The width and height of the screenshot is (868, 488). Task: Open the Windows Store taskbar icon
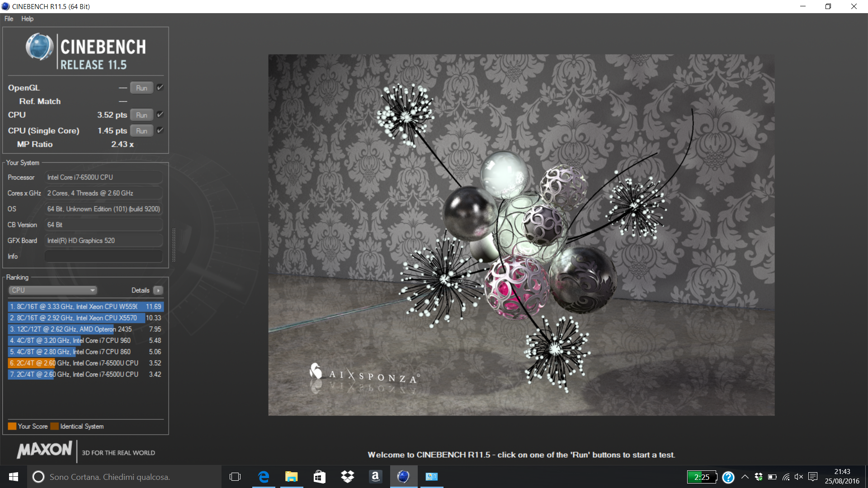pyautogui.click(x=320, y=477)
